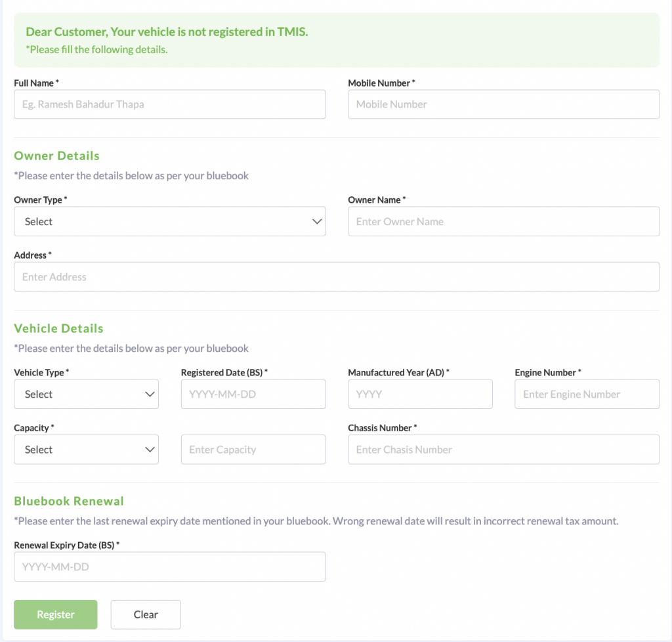Click the Clear button
This screenshot has width=672, height=642.
[x=146, y=614]
